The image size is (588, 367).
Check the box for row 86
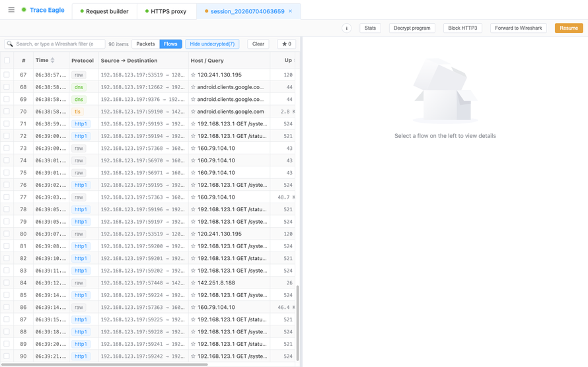coord(7,307)
